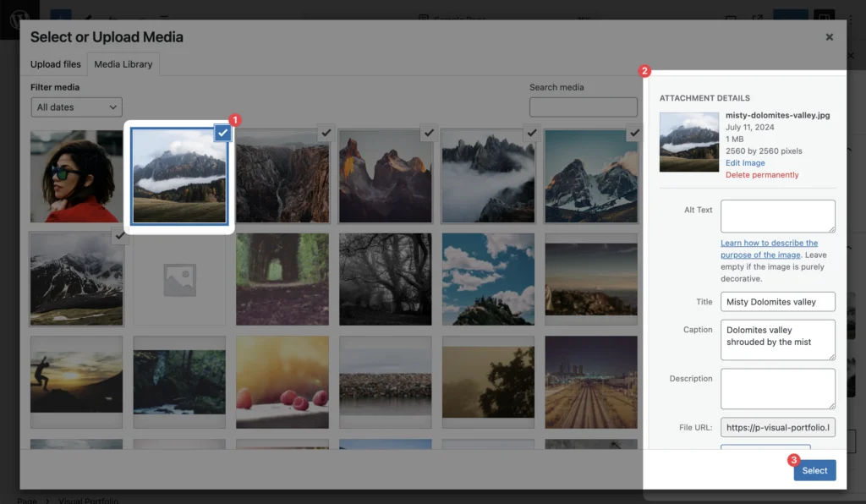This screenshot has height=504, width=866.
Task: Select the red raspberries thumbnail
Action: tap(282, 382)
